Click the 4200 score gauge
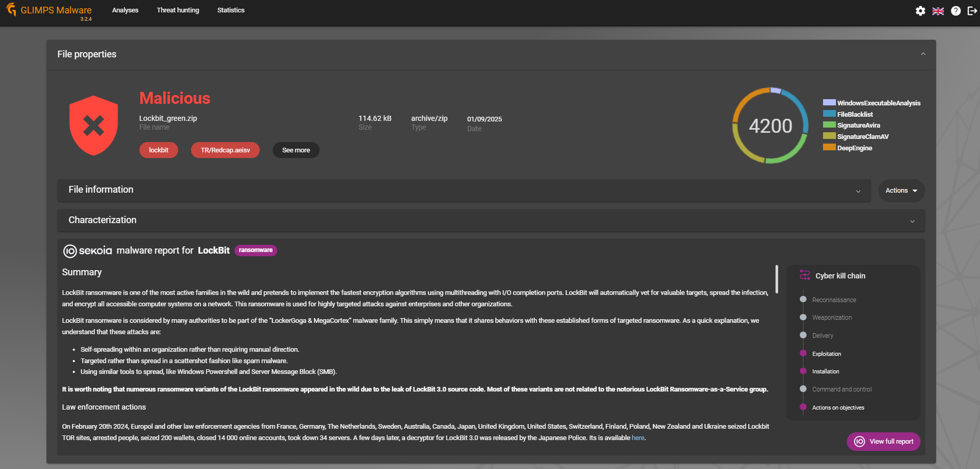The image size is (980, 469). click(770, 126)
